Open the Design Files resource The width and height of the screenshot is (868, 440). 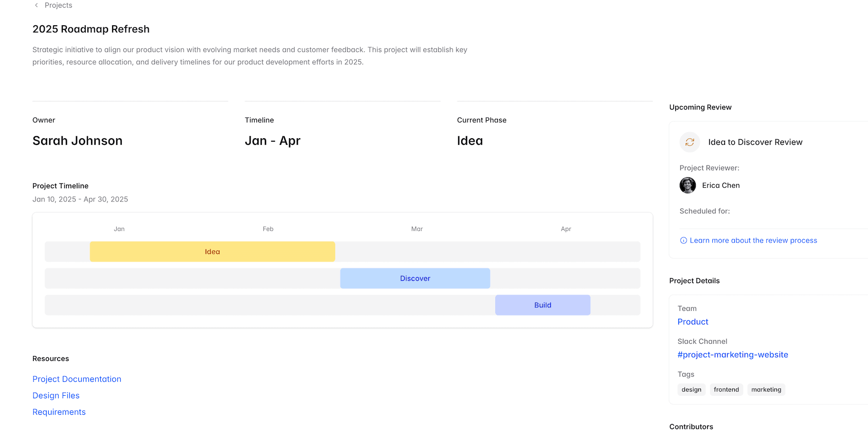[56, 396]
